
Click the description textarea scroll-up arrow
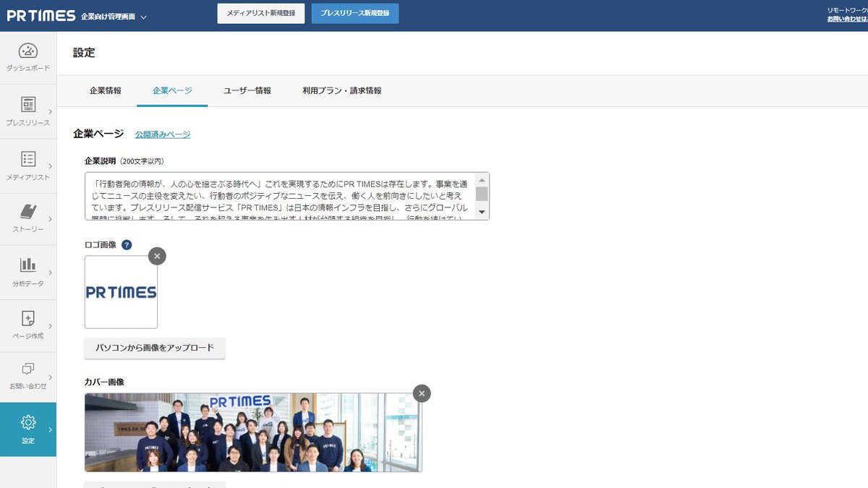[x=482, y=179]
